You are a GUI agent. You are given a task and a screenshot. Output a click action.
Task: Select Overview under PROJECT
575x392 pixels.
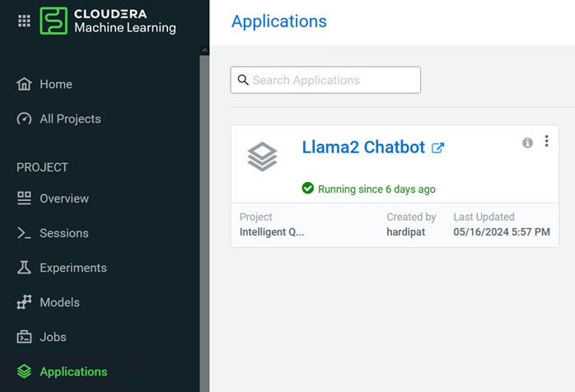pos(64,198)
